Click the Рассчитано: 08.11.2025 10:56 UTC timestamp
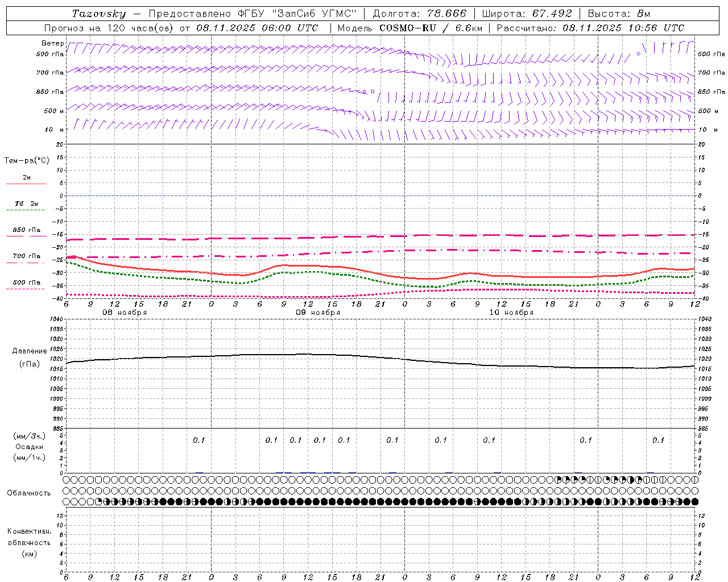Screen dimensions: 728x582 point(590,28)
